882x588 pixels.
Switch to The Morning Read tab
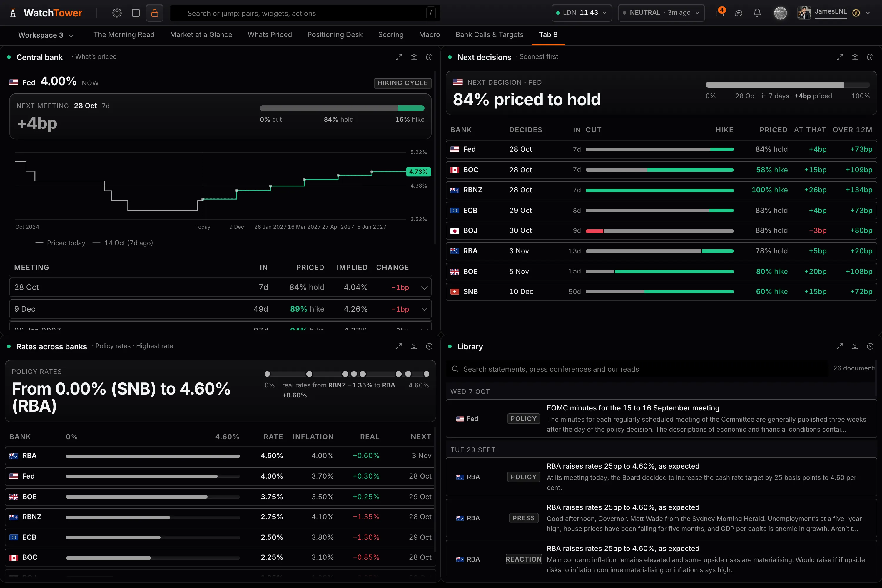[x=124, y=35]
